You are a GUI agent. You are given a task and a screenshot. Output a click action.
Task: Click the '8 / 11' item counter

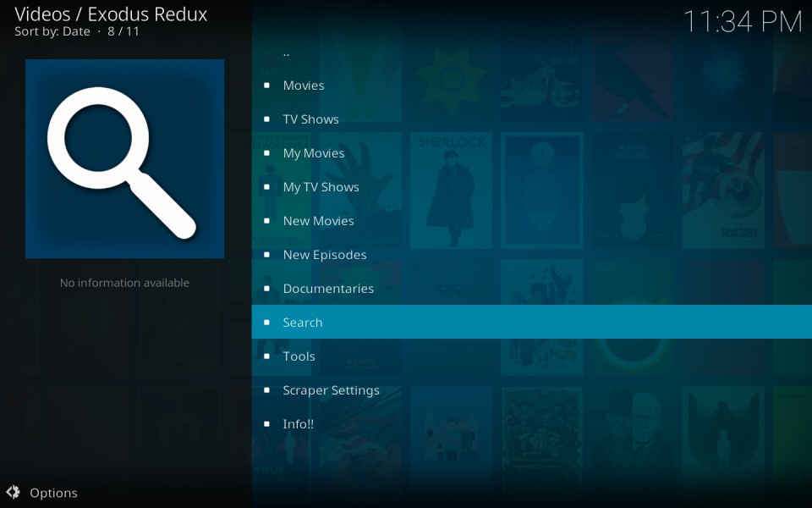(x=123, y=31)
